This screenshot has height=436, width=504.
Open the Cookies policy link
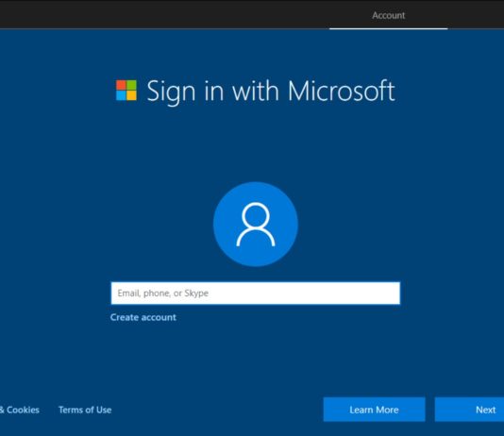pyautogui.click(x=19, y=410)
